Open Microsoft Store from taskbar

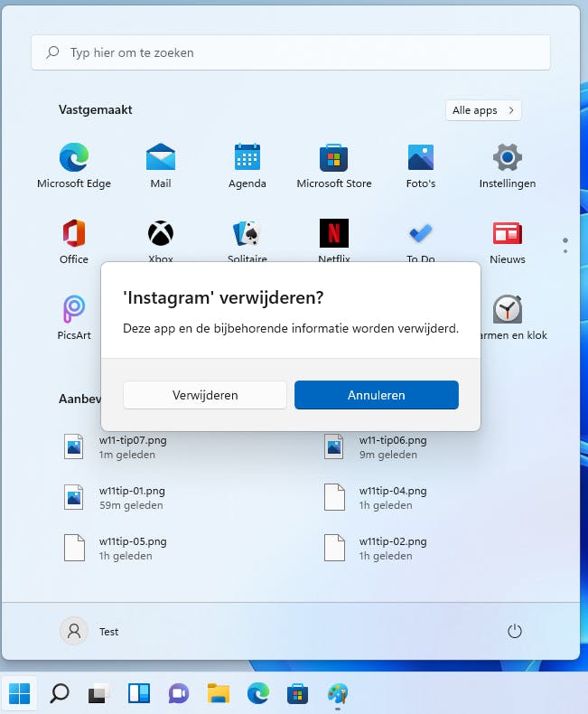298,693
